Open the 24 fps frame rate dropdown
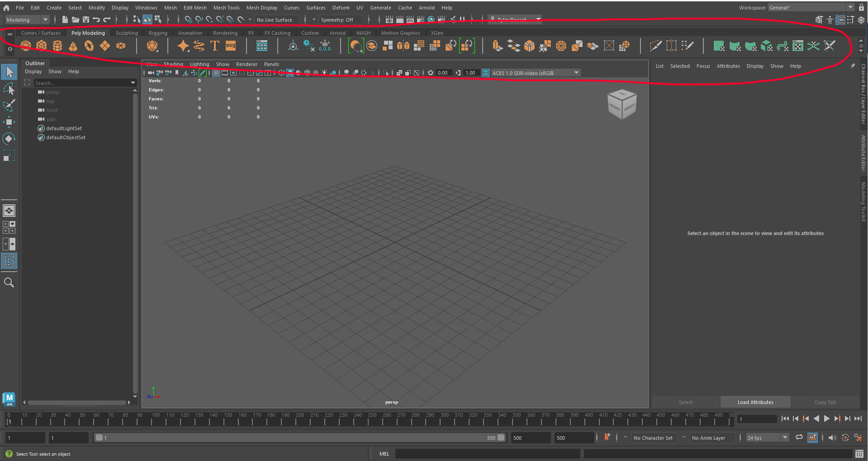Image resolution: width=868 pixels, height=461 pixels. pos(767,437)
